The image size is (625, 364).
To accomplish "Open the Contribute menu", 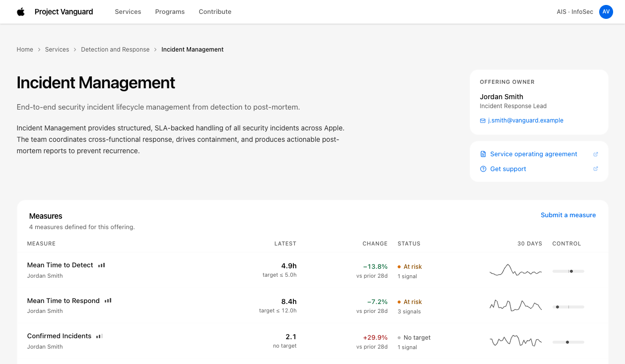I will coord(215,12).
